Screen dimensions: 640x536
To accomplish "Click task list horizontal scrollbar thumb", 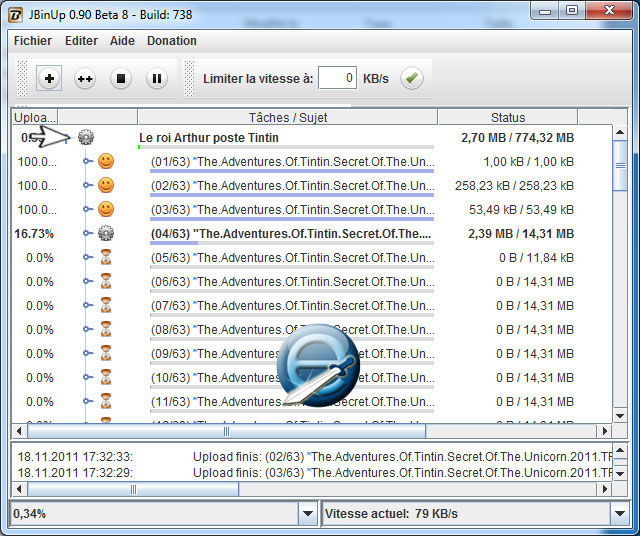I will tap(227, 431).
